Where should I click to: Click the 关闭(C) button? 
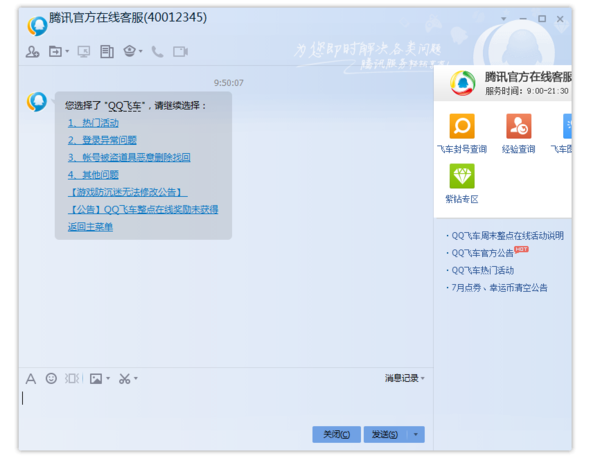(x=336, y=434)
